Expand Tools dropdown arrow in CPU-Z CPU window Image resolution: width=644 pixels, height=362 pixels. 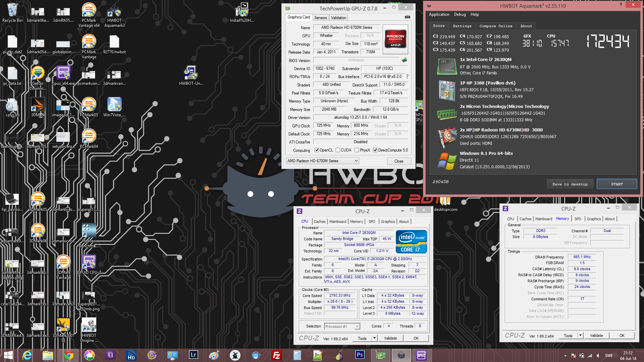coord(374,338)
